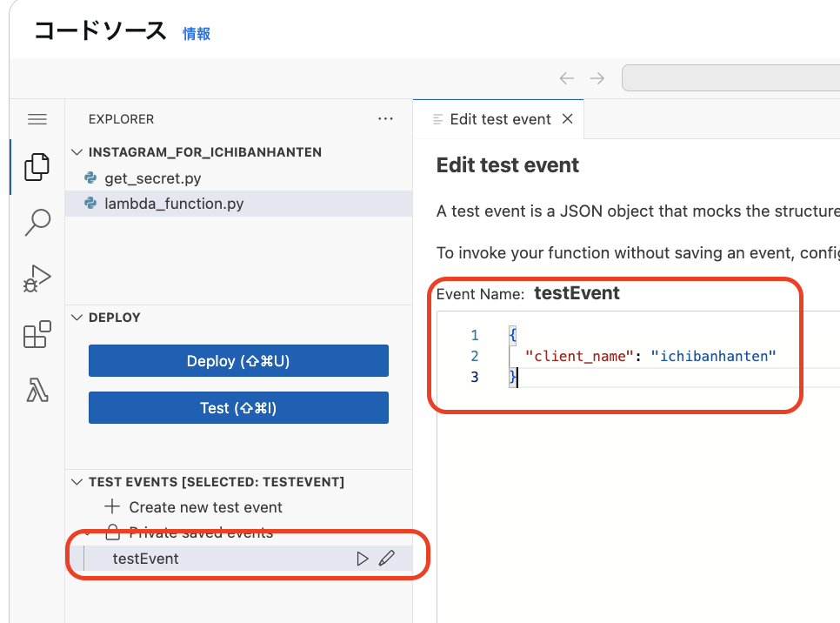Click the hamburger menu icon

tap(37, 118)
